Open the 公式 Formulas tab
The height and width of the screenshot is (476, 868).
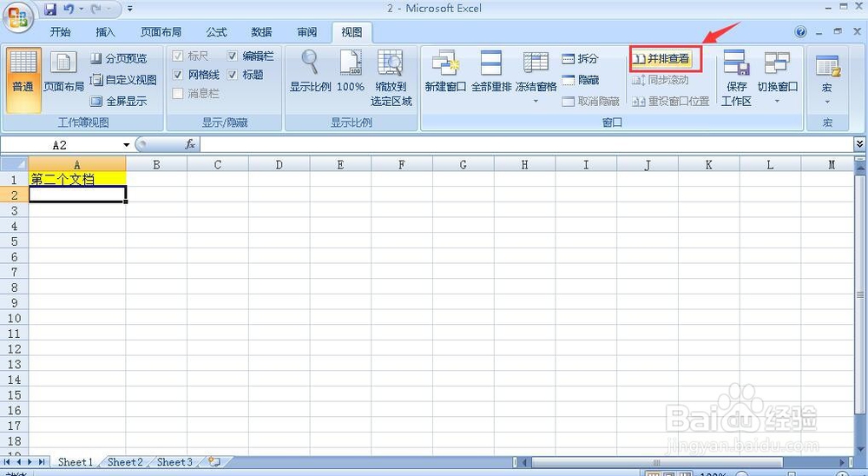pos(216,32)
